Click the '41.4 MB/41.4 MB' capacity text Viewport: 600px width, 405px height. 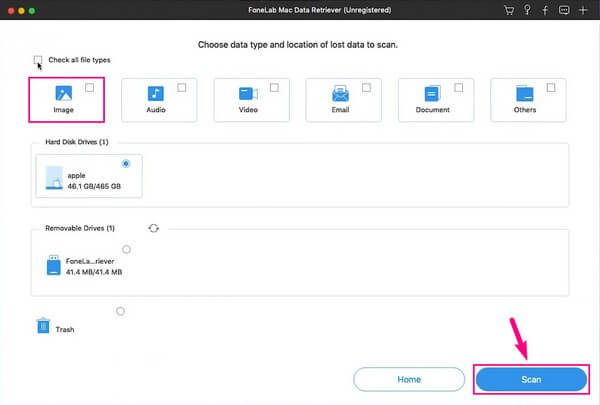point(94,272)
